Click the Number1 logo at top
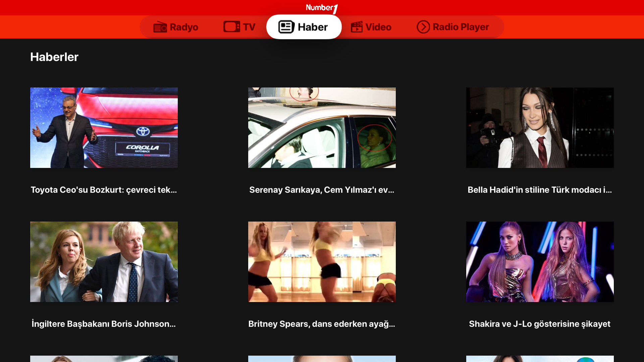The width and height of the screenshot is (644, 362). pos(322,8)
